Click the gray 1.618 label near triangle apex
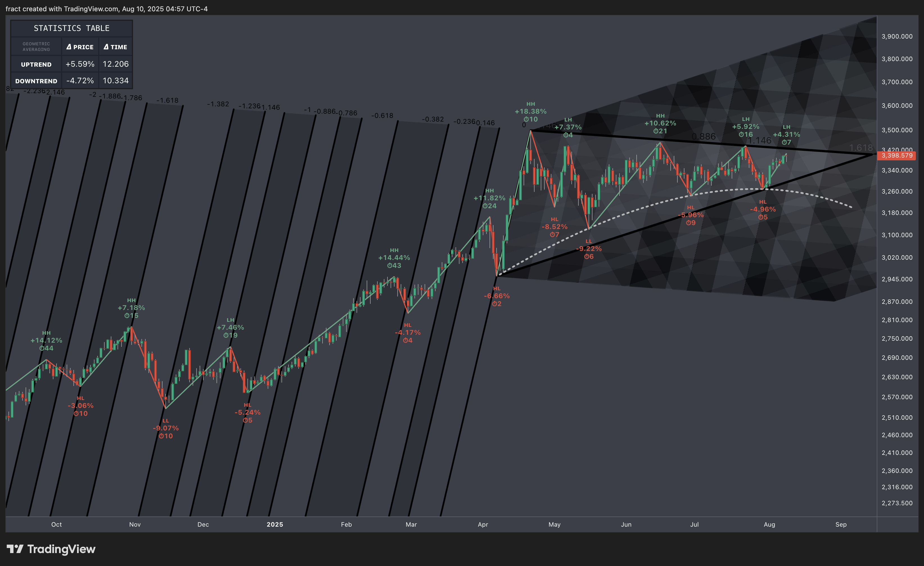Viewport: 924px width, 566px height. [x=861, y=148]
